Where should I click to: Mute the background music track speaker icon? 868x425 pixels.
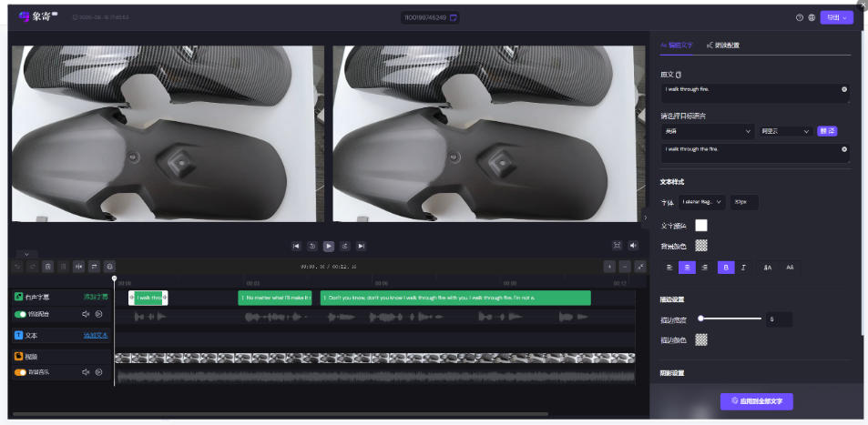click(x=86, y=372)
